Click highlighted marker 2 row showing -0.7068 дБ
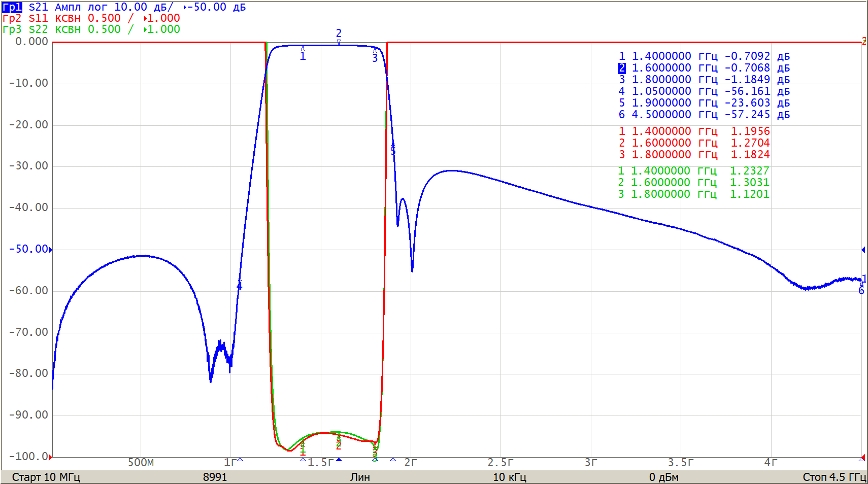This screenshot has height=484, width=868. point(704,68)
